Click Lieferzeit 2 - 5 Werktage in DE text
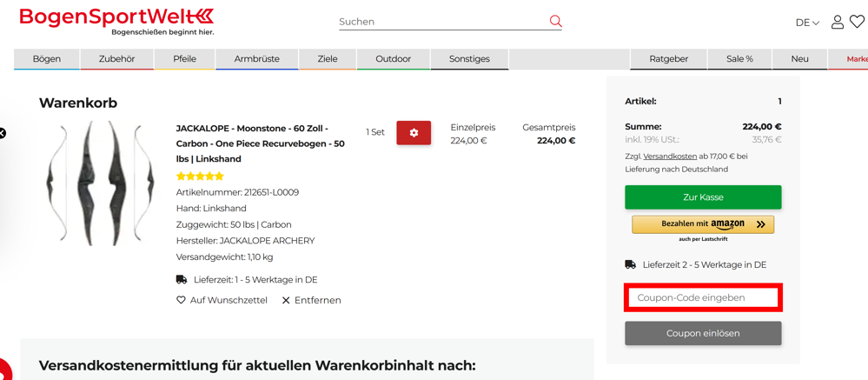This screenshot has height=380, width=868. click(x=704, y=264)
